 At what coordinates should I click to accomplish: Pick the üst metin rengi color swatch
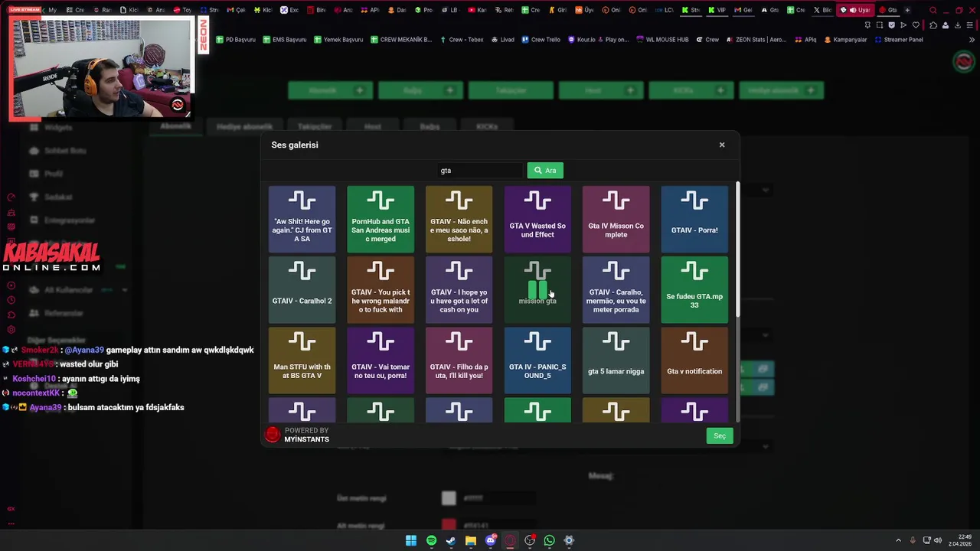pyautogui.click(x=449, y=498)
